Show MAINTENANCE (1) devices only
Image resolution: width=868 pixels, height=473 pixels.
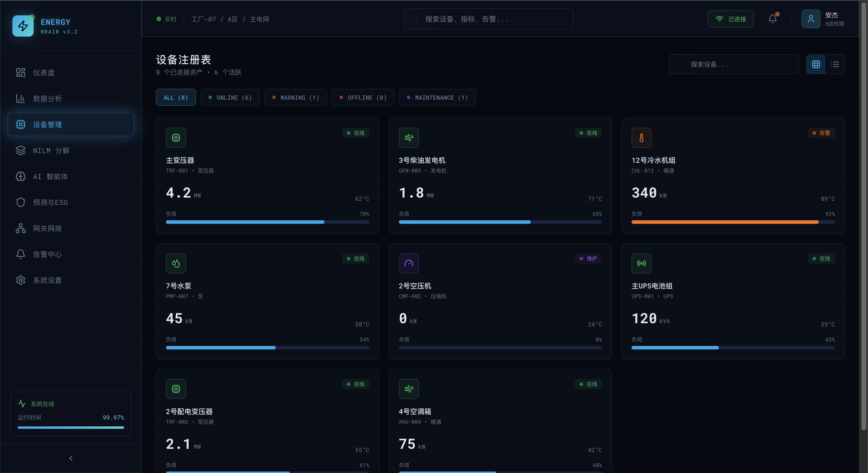pyautogui.click(x=437, y=98)
